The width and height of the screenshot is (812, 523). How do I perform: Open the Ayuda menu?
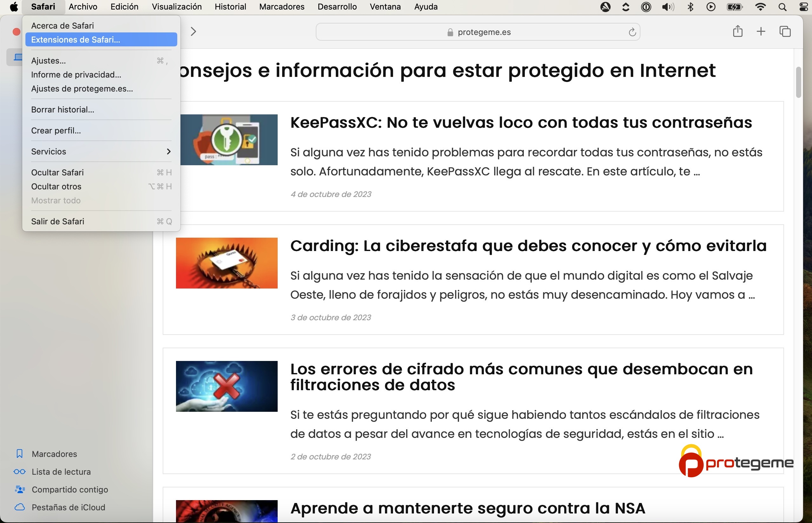tap(426, 7)
